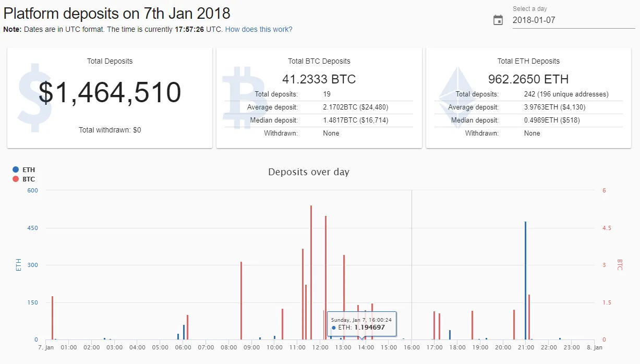This screenshot has width=640, height=364.
Task: Click '242 (196 unique addresses)' text
Action: click(566, 94)
